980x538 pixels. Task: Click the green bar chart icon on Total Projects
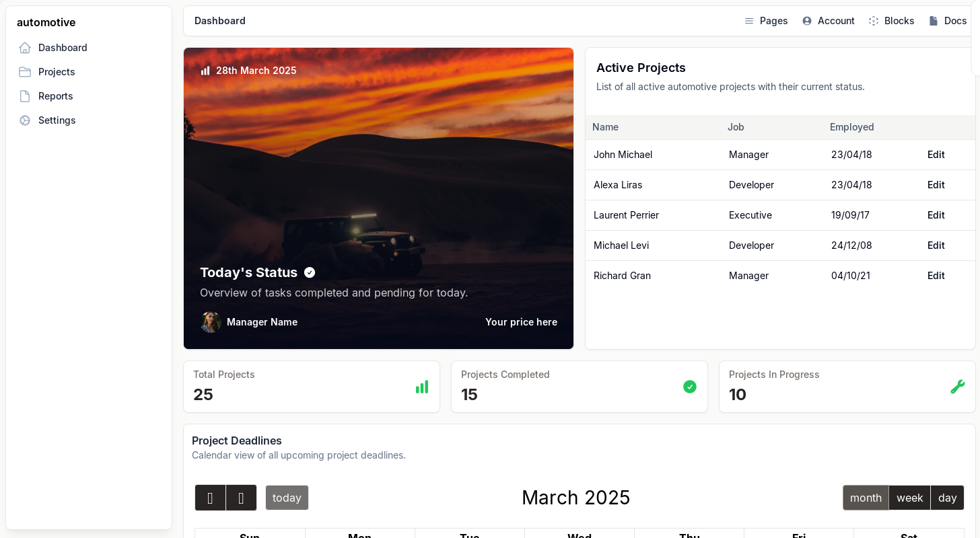click(x=422, y=387)
